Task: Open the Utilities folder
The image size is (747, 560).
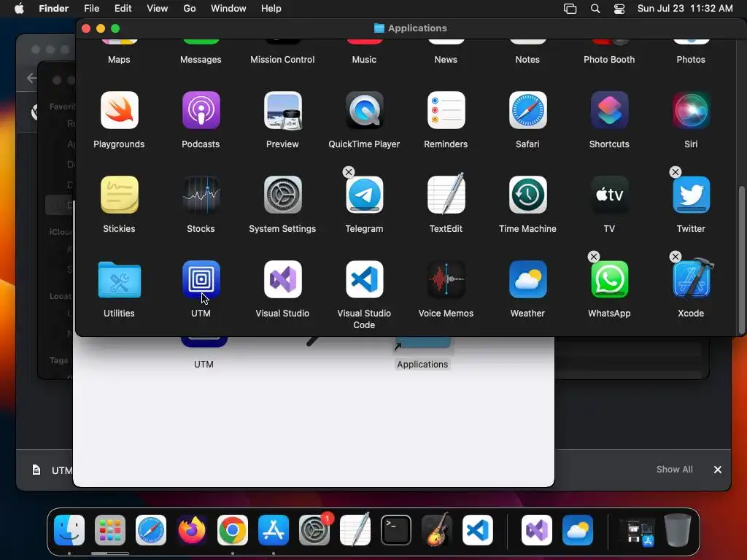Action: [x=119, y=280]
